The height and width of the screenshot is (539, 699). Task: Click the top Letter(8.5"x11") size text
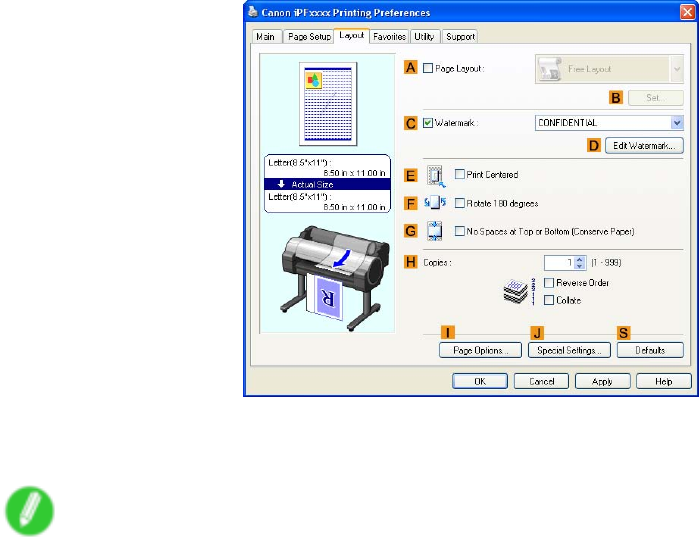tap(300, 163)
